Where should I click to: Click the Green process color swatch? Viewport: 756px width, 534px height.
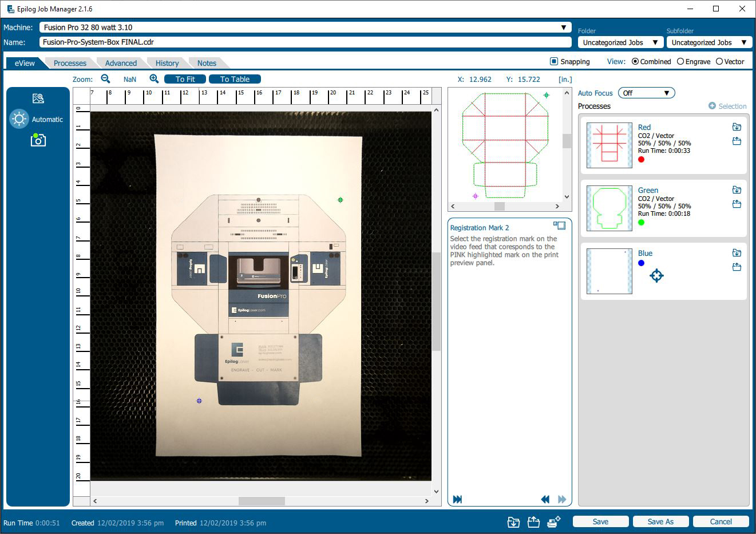click(641, 223)
